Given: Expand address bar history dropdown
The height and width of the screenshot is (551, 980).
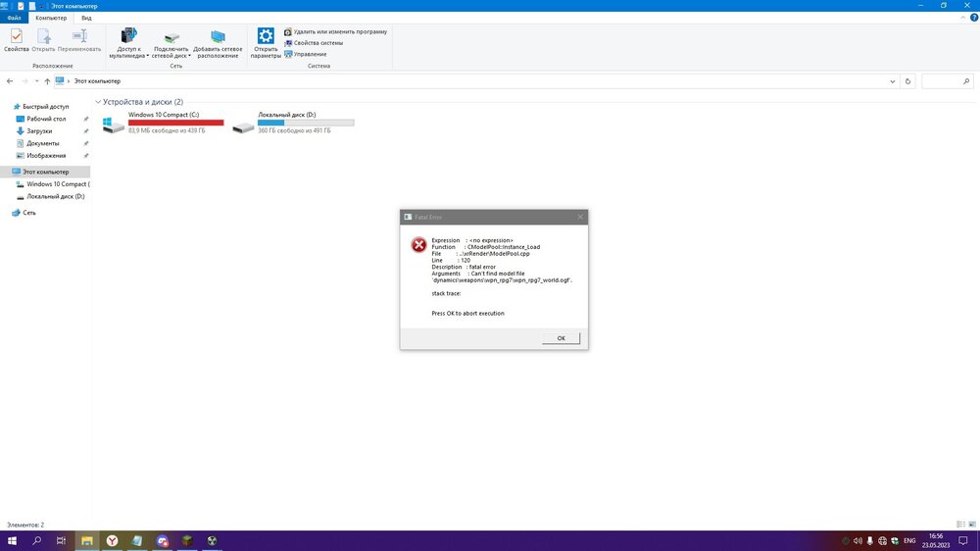Looking at the screenshot, I should pos(893,81).
